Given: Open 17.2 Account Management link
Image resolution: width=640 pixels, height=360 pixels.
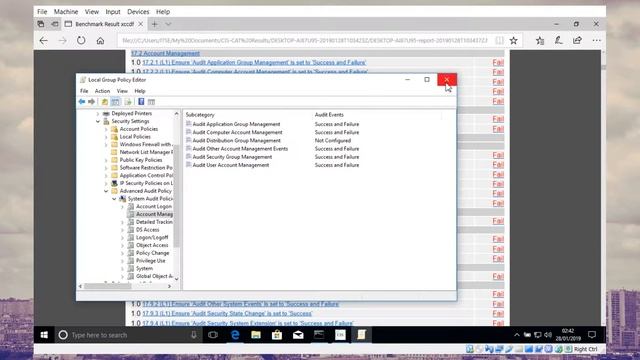Looking at the screenshot, I should point(165,53).
